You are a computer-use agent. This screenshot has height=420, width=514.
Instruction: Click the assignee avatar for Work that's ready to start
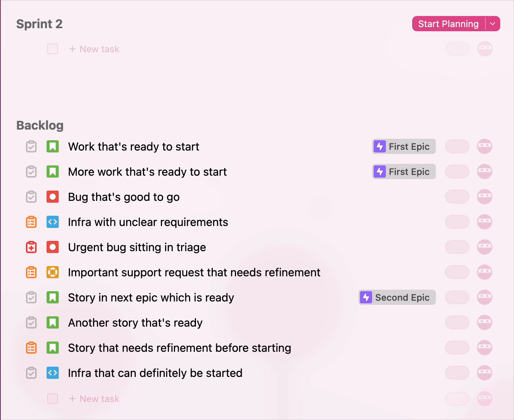tap(485, 147)
